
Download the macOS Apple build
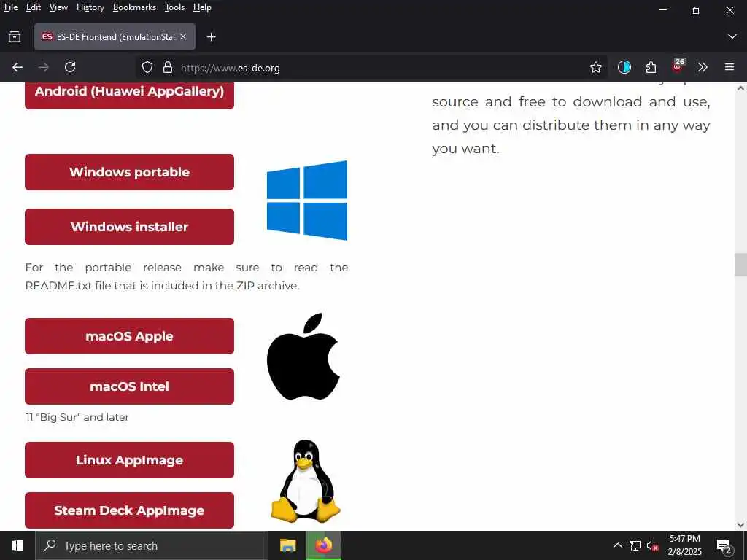[x=129, y=336]
